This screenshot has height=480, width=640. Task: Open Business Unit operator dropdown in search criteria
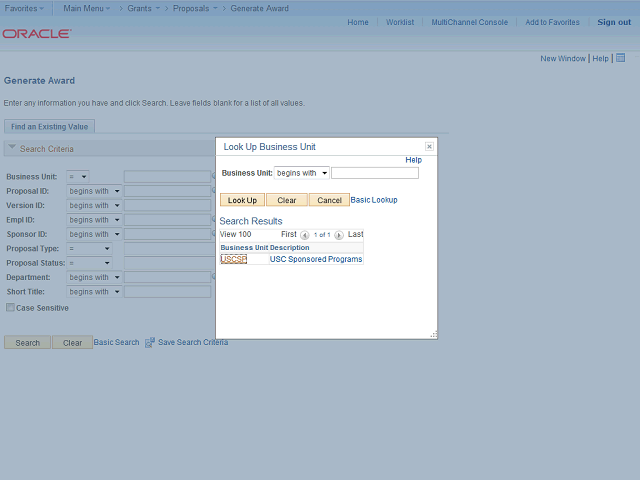[x=78, y=177]
